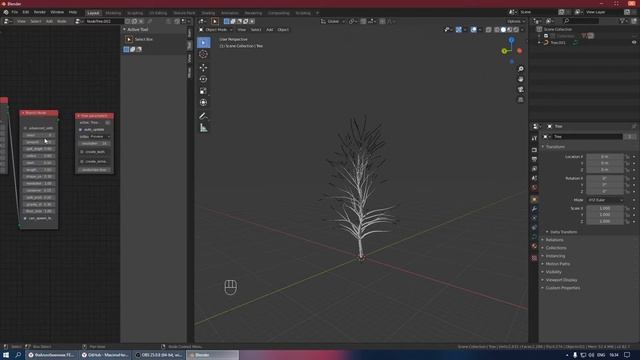Image resolution: width=640 pixels, height=360 pixels.
Task: Open the World properties tab icon
Action: (x=534, y=188)
